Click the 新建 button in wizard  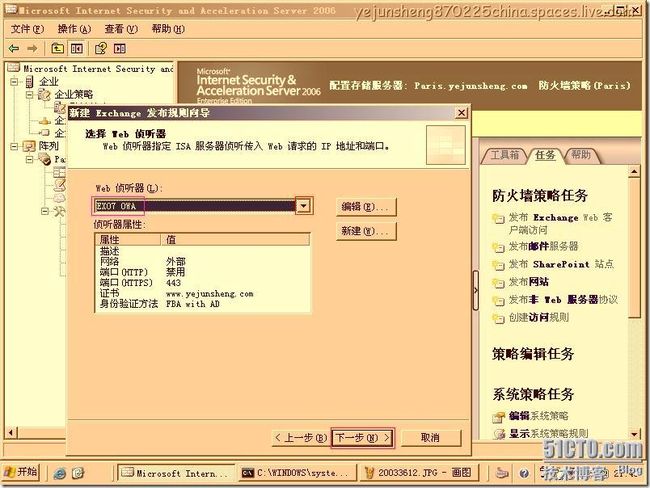tap(366, 231)
